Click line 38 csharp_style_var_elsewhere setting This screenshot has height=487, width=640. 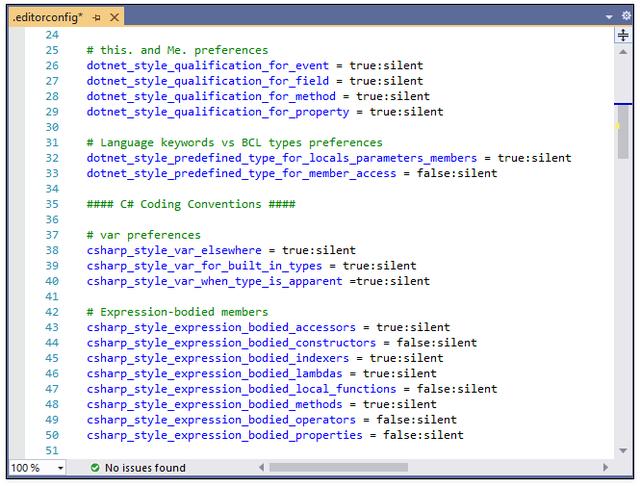click(x=180, y=250)
